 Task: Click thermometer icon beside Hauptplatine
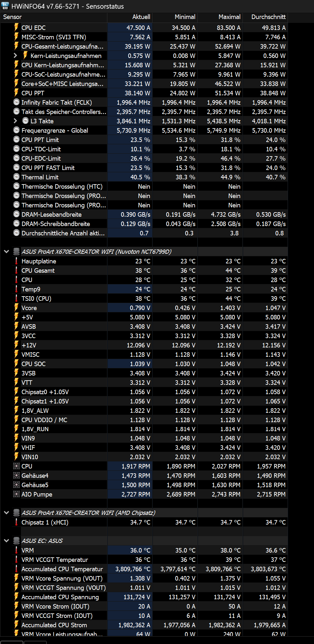tap(16, 261)
